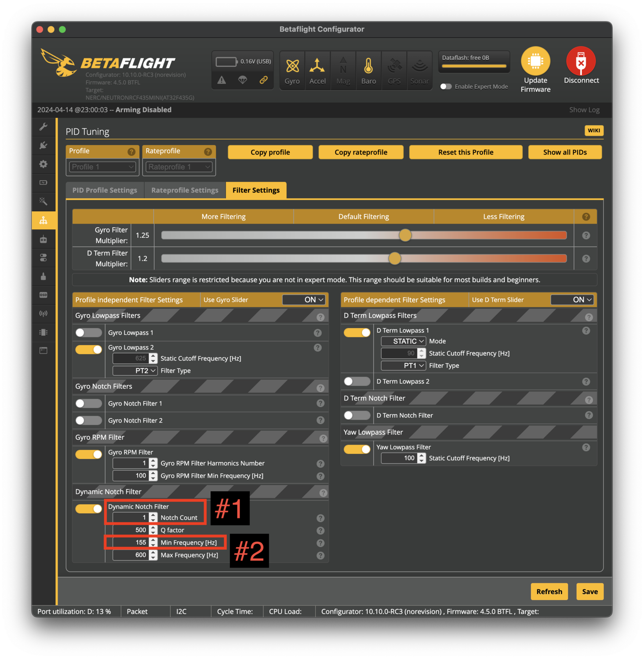The width and height of the screenshot is (644, 659).
Task: Switch to PID Profile Settings tab
Action: (105, 190)
